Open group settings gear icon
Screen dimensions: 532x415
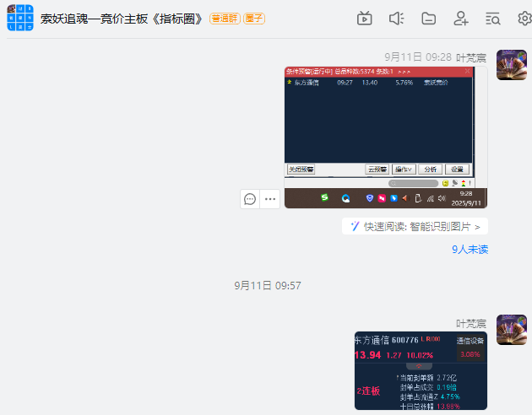tap(524, 19)
